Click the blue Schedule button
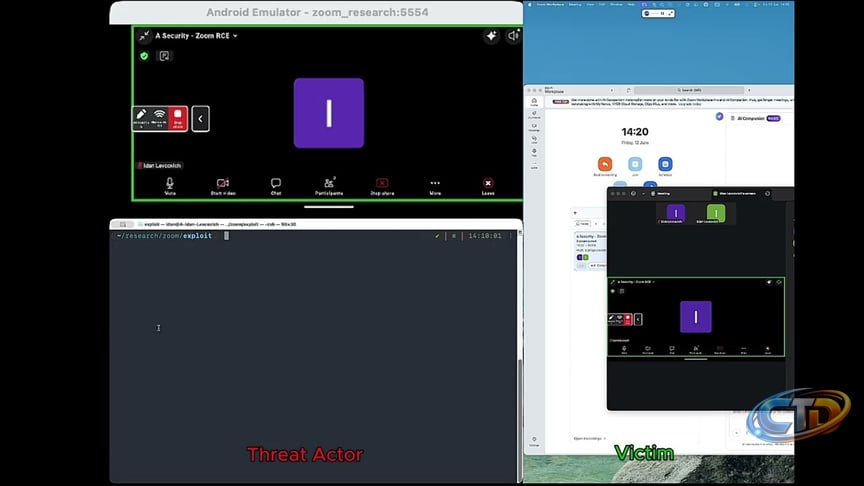 [x=665, y=164]
